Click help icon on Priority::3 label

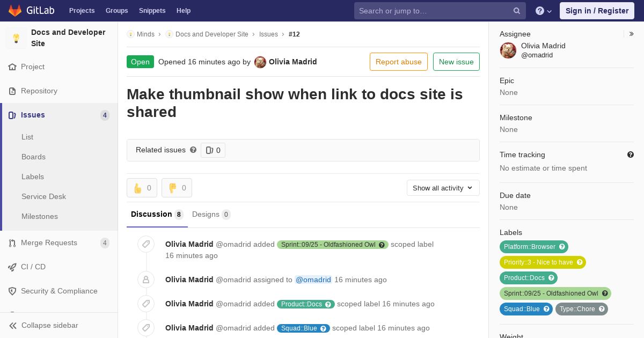pyautogui.click(x=580, y=262)
